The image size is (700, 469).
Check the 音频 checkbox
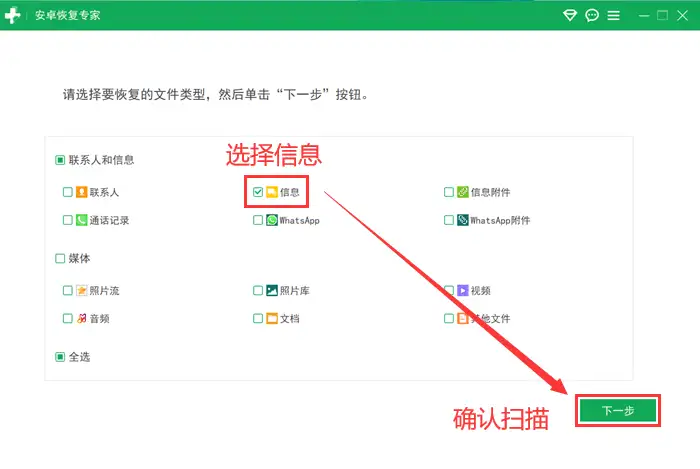pyautogui.click(x=67, y=318)
